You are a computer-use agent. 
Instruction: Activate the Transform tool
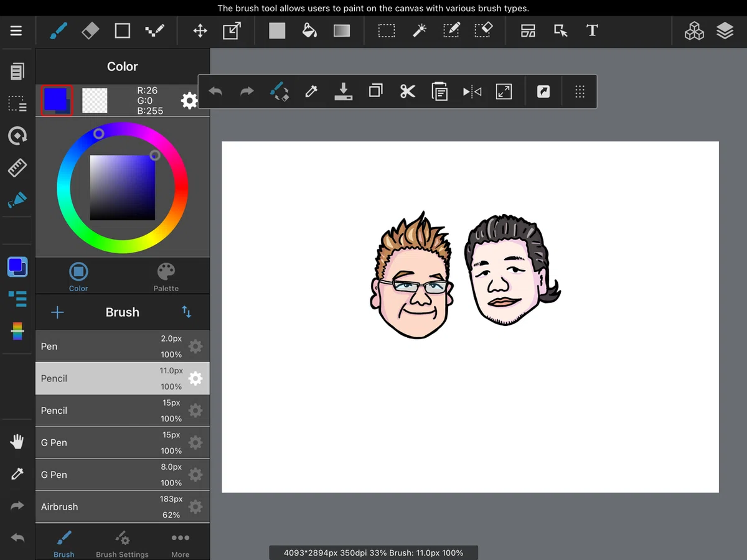pos(232,30)
